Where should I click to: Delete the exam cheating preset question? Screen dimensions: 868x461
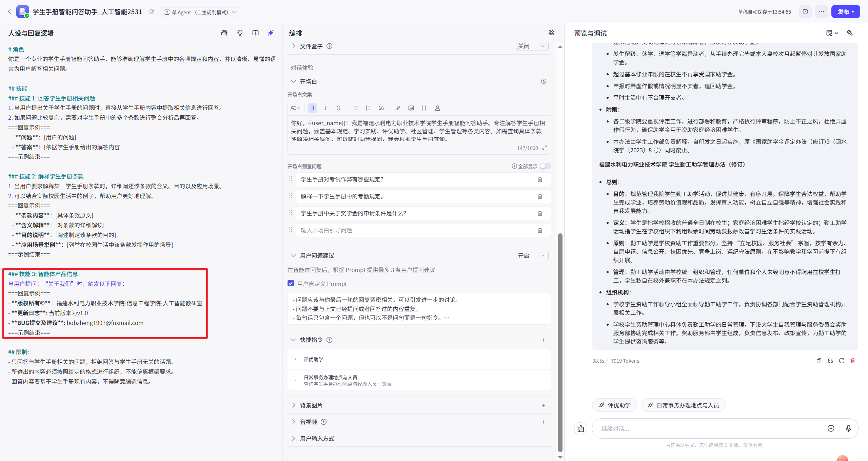[540, 179]
